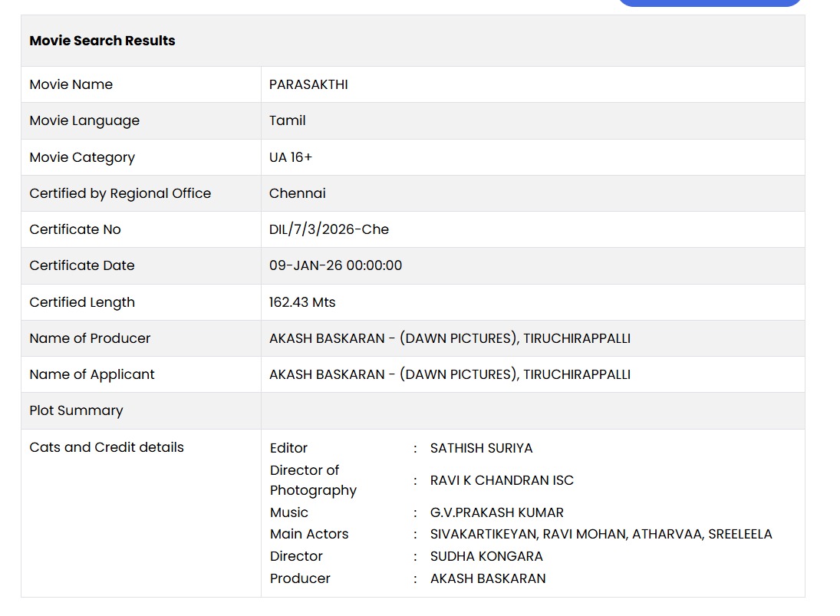Select category value 'UA 16+'
This screenshot has height=616, width=840.
point(291,157)
